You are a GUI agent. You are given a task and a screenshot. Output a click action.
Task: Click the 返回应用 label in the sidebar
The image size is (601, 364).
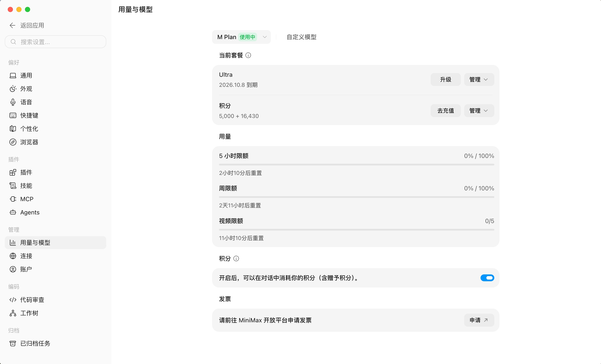pos(32,25)
